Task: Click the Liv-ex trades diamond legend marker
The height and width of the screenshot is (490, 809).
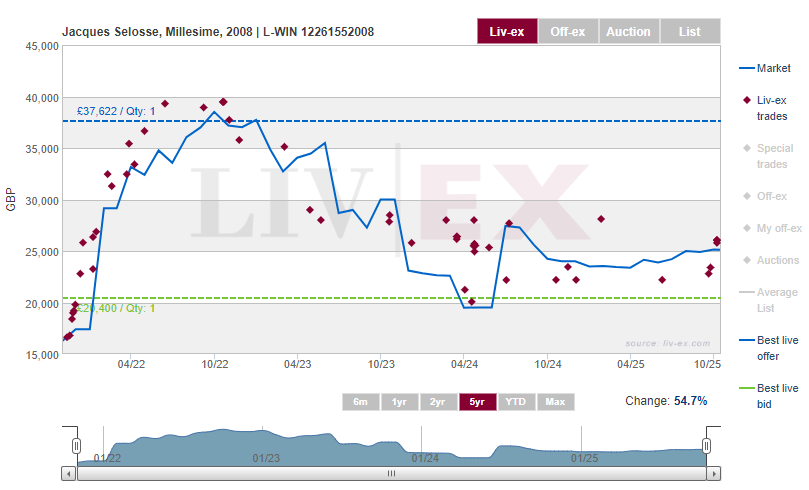Action: pos(746,100)
